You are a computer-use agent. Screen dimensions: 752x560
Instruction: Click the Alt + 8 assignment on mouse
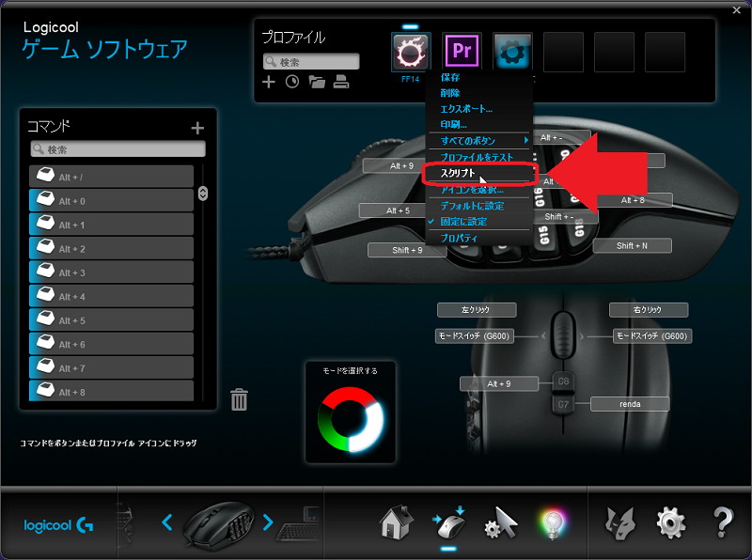pos(633,200)
